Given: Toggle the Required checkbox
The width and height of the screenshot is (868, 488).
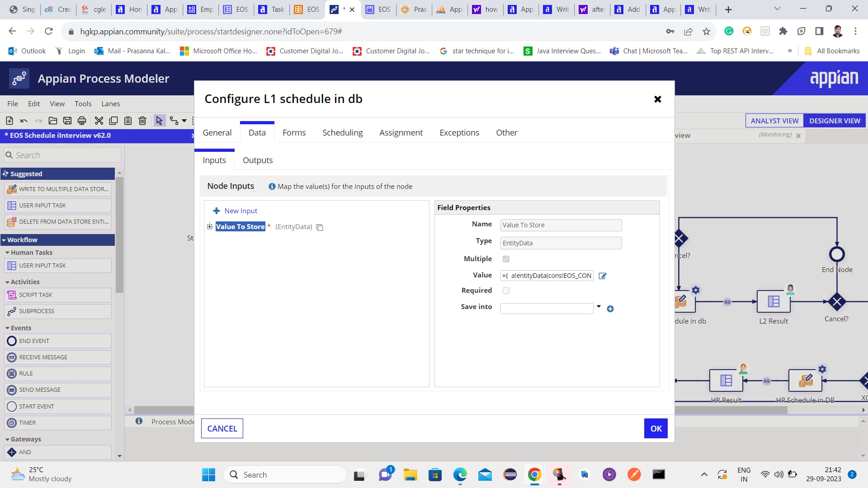Looking at the screenshot, I should pos(506,291).
